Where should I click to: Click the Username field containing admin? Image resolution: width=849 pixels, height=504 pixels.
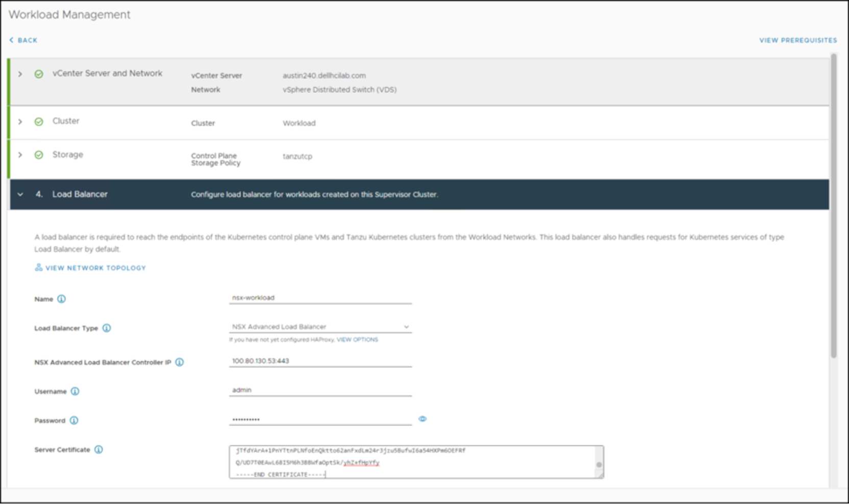coord(320,390)
